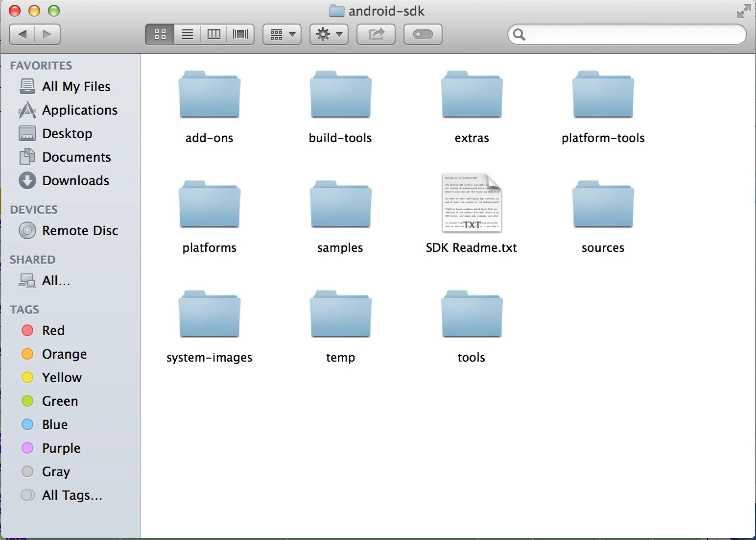Click the yellow minimize window button

[x=34, y=11]
